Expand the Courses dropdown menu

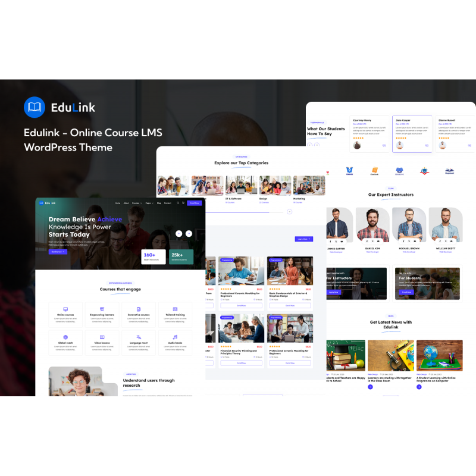(137, 203)
